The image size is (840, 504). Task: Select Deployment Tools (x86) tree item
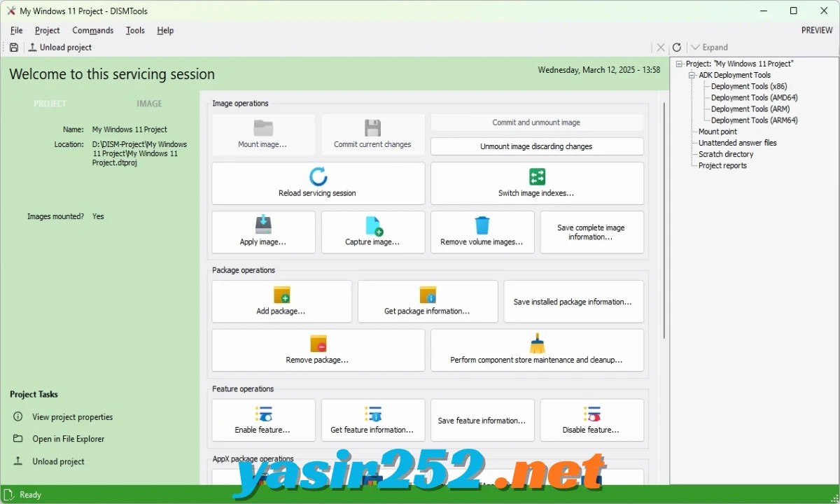[749, 86]
